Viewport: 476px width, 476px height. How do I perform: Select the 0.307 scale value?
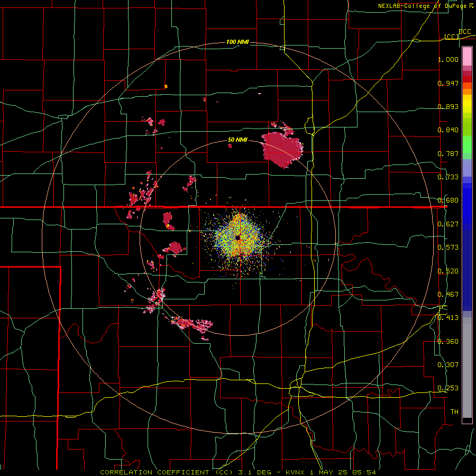pyautogui.click(x=448, y=365)
